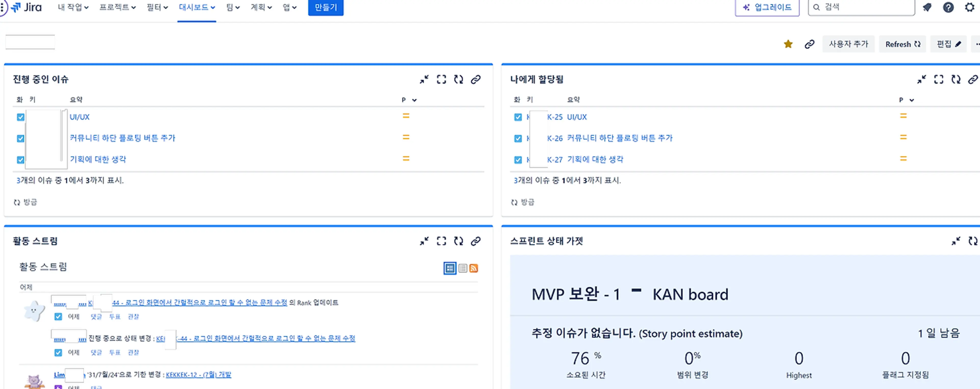980x389 pixels.
Task: Open K-27 issue key link
Action: click(555, 160)
